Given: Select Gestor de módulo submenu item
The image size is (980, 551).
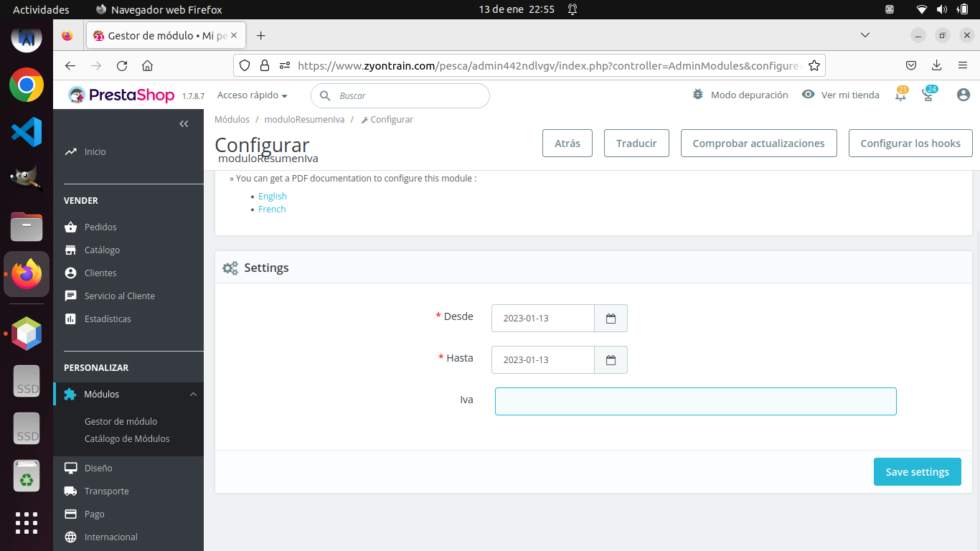Looking at the screenshot, I should (x=121, y=421).
